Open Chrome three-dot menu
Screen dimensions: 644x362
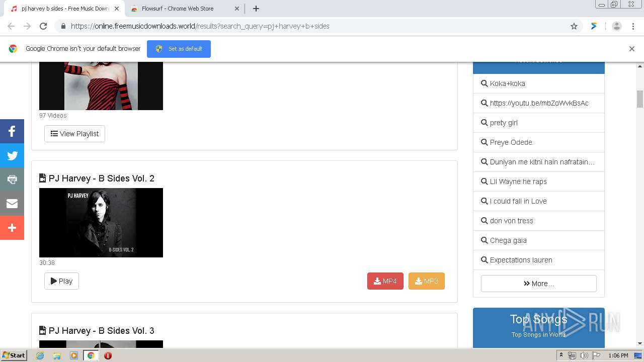(x=633, y=26)
